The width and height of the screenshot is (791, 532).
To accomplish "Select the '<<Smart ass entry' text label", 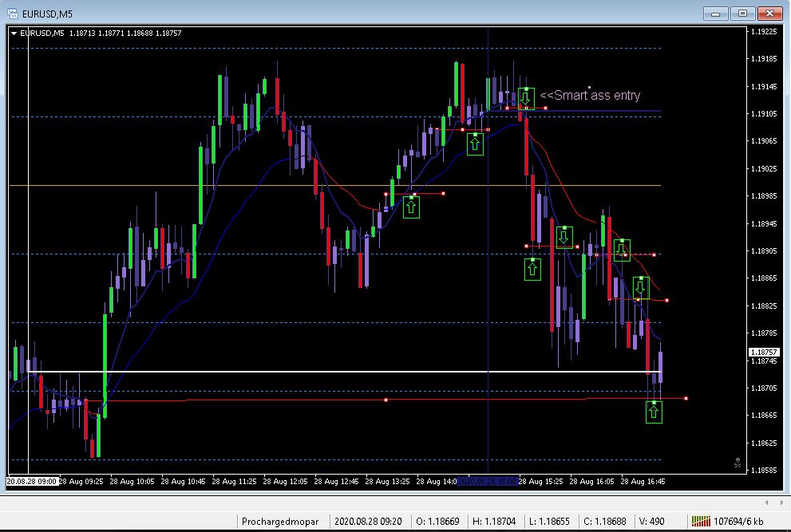I will 590,95.
